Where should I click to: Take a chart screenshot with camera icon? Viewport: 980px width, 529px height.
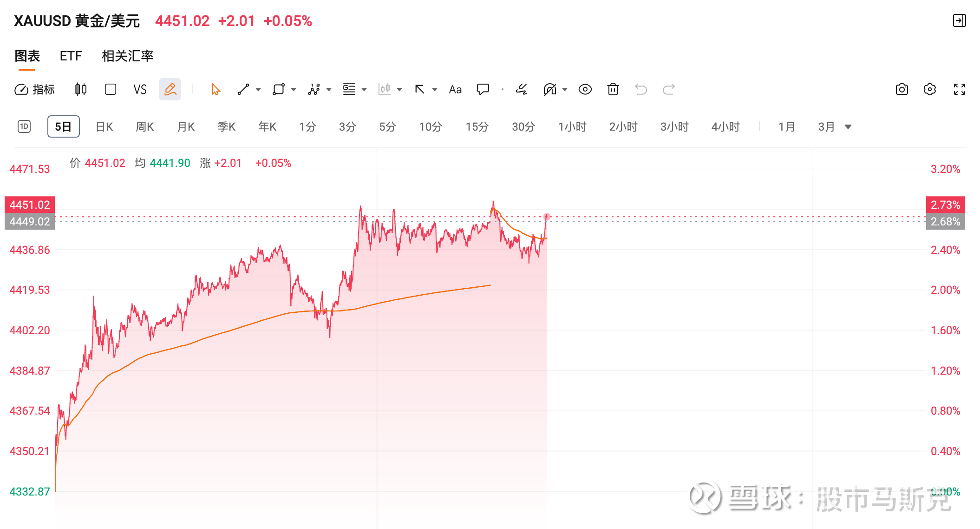[902, 89]
